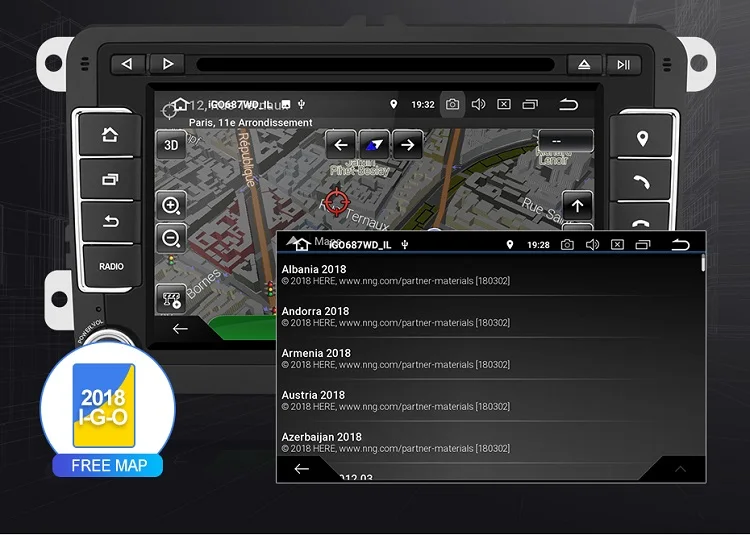Screen dimensions: 750x535
Task: Click the route planning icon at map bottom-left
Action: point(171,299)
